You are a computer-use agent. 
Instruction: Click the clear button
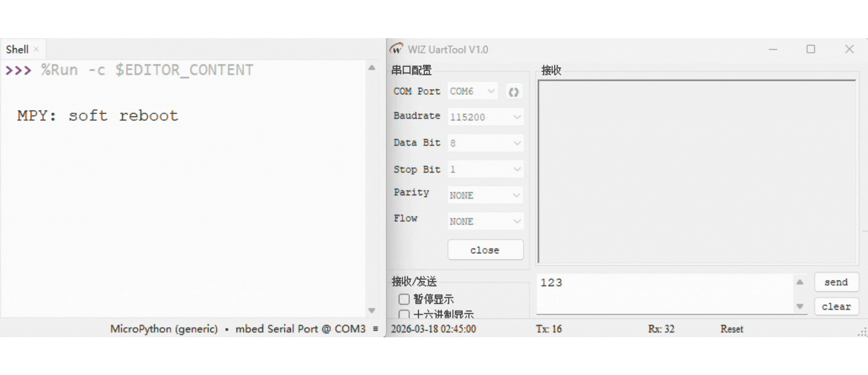836,306
